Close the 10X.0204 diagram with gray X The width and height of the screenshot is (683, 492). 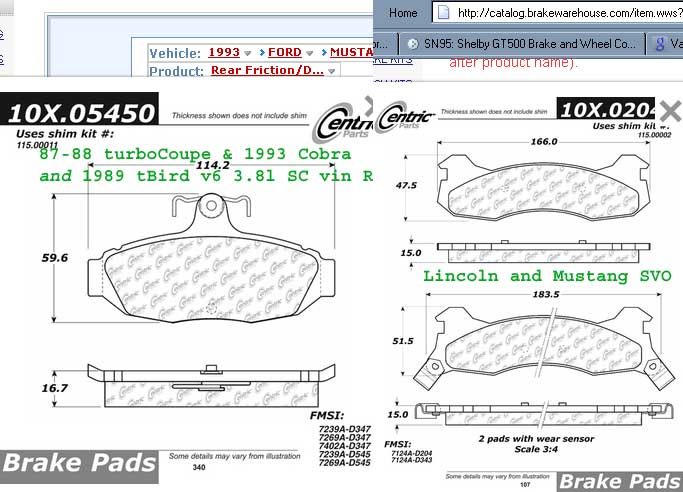click(670, 111)
